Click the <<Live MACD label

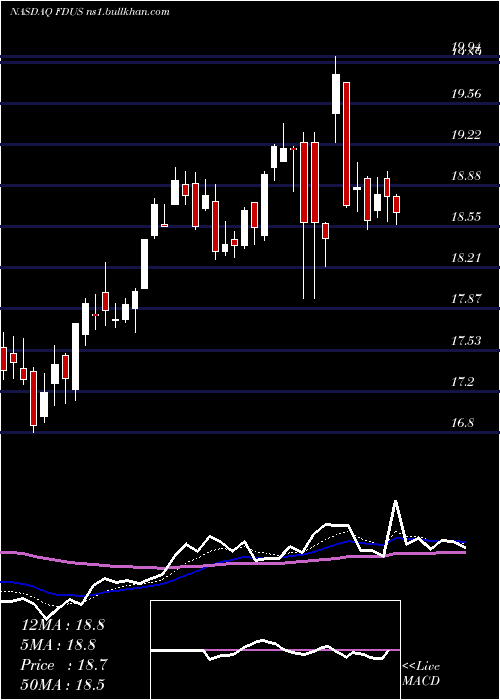coord(421,673)
